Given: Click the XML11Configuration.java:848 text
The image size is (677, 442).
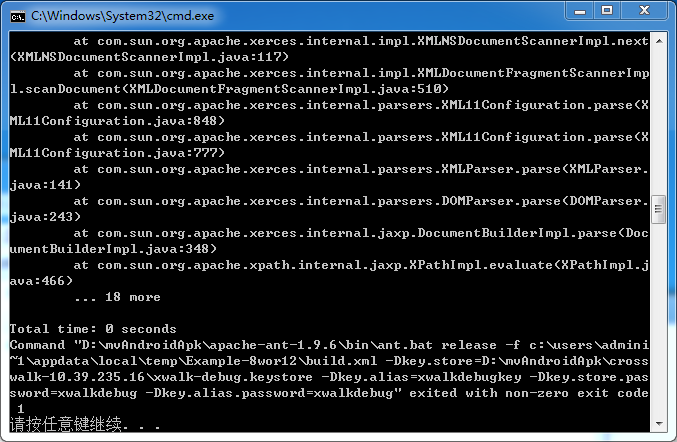Looking at the screenshot, I should [113, 121].
